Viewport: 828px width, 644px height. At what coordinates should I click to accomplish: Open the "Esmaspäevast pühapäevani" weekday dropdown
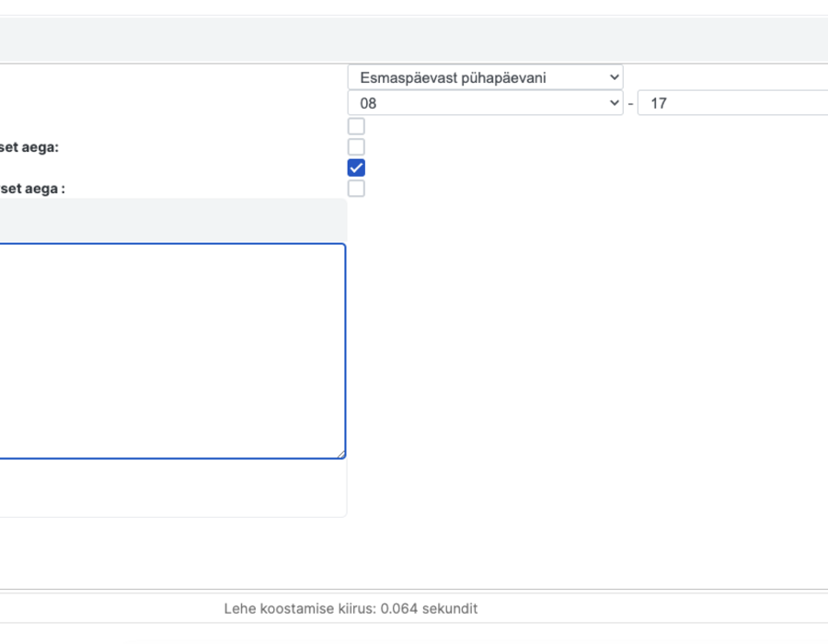tap(485, 77)
